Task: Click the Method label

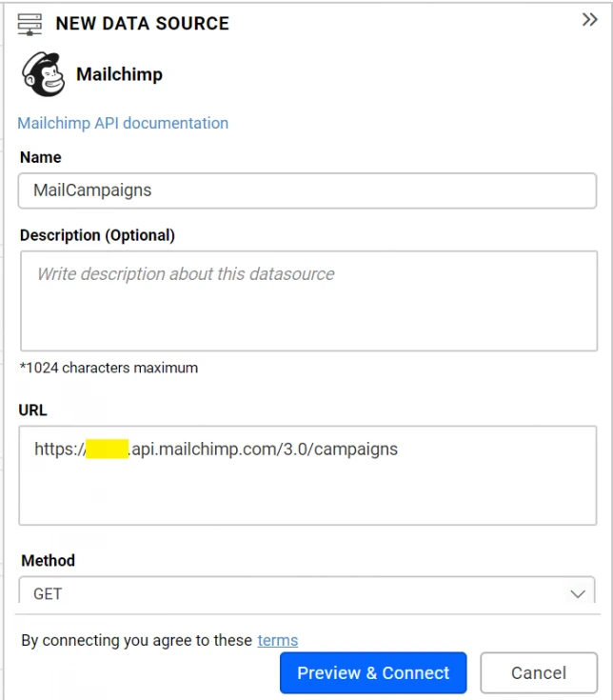Action: pos(48,561)
